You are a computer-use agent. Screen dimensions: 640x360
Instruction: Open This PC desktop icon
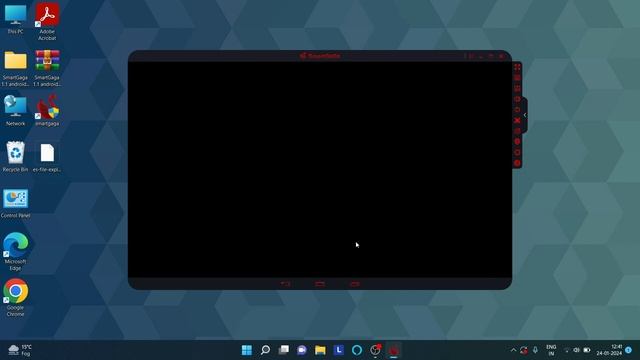[x=16, y=18]
